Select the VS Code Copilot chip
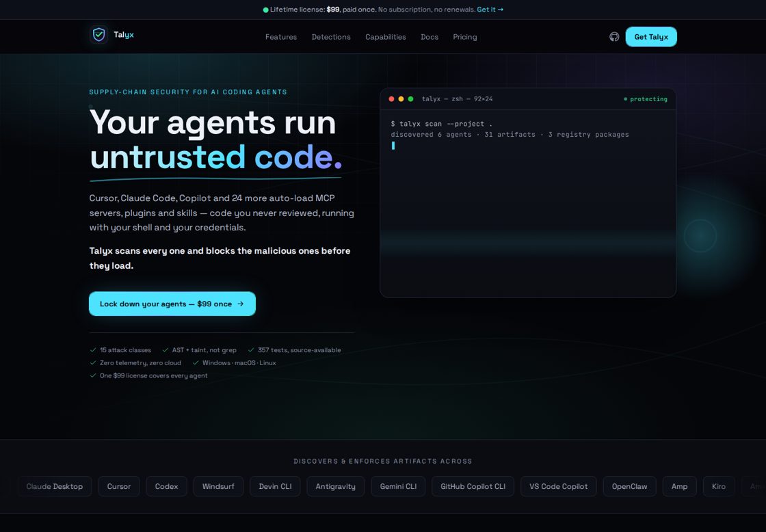Viewport: 766px width, 532px height. (558, 486)
